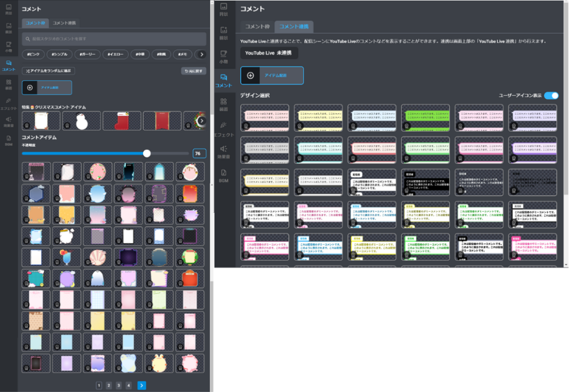
Task: Click the plus icon on the left アイテム button
Action: pyautogui.click(x=30, y=87)
